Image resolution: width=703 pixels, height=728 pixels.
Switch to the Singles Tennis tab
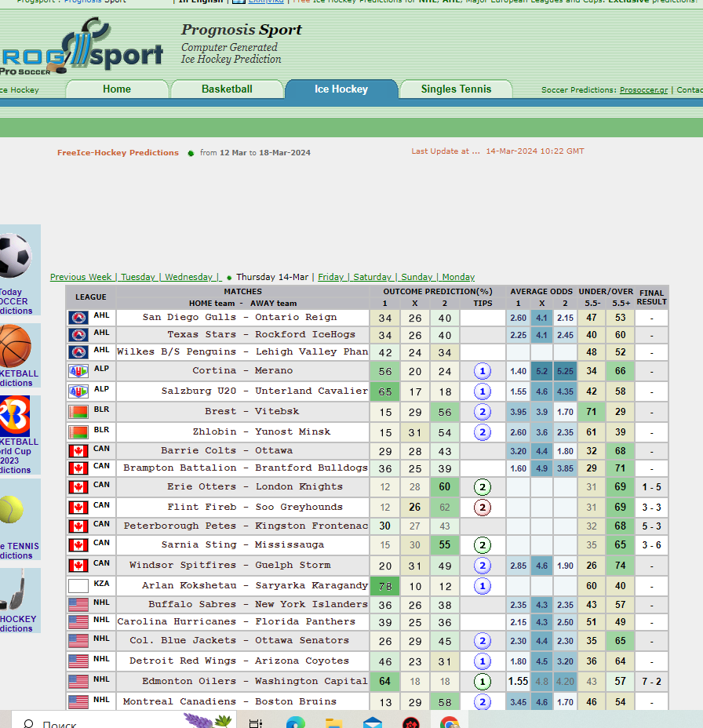click(455, 89)
